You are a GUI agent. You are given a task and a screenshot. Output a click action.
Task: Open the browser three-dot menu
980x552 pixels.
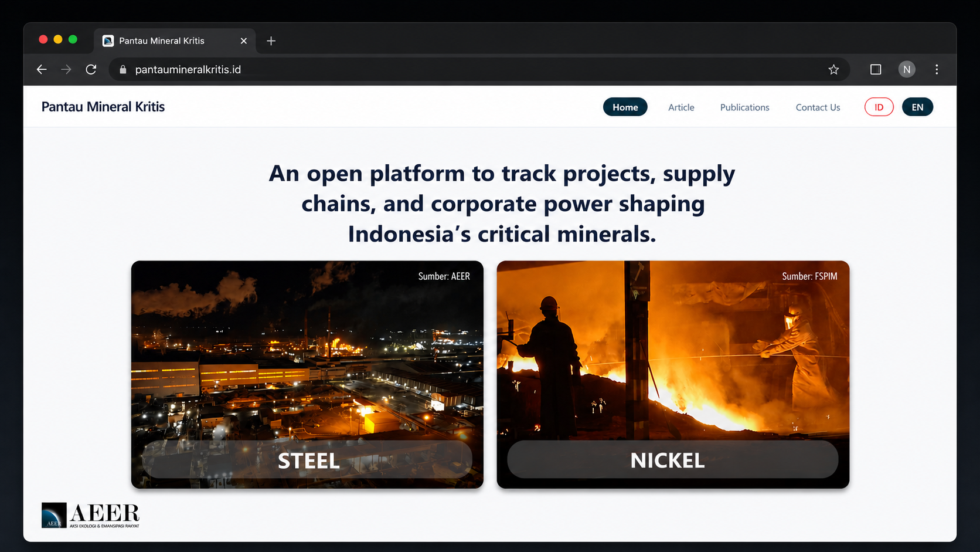pos(937,69)
